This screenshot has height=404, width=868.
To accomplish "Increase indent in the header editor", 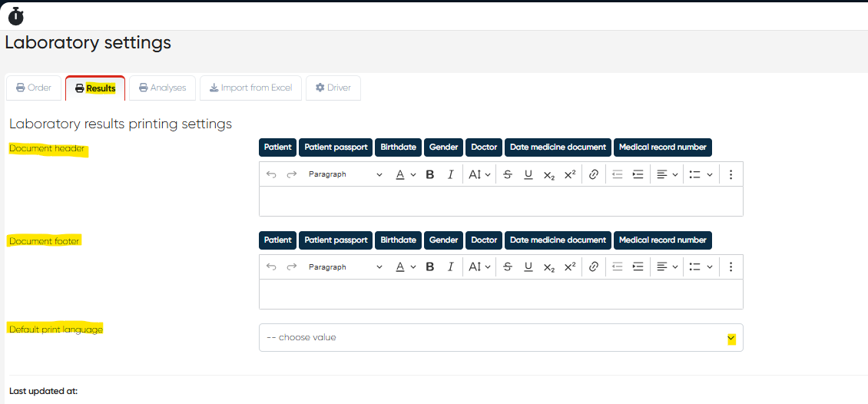I will click(x=638, y=174).
